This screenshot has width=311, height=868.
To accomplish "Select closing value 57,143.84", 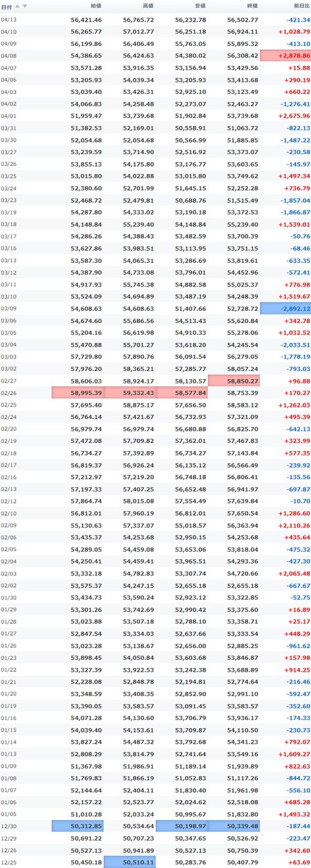I will pos(243,453).
